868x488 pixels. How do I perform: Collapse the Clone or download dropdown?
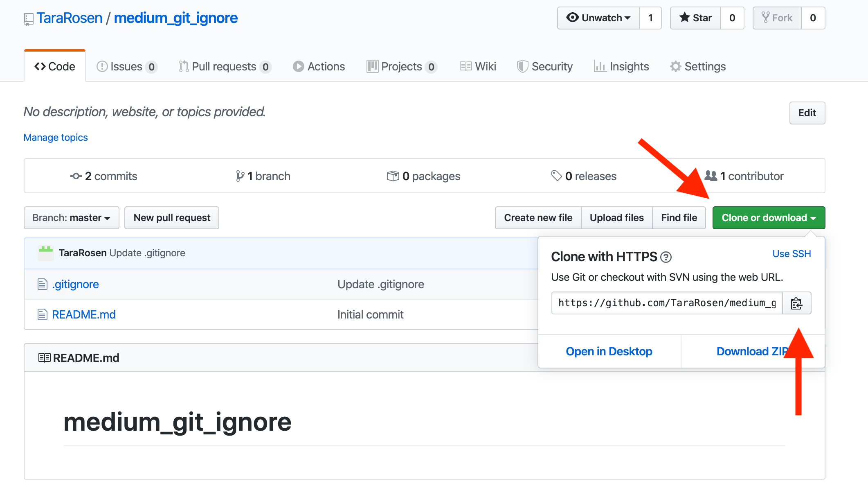pos(768,218)
